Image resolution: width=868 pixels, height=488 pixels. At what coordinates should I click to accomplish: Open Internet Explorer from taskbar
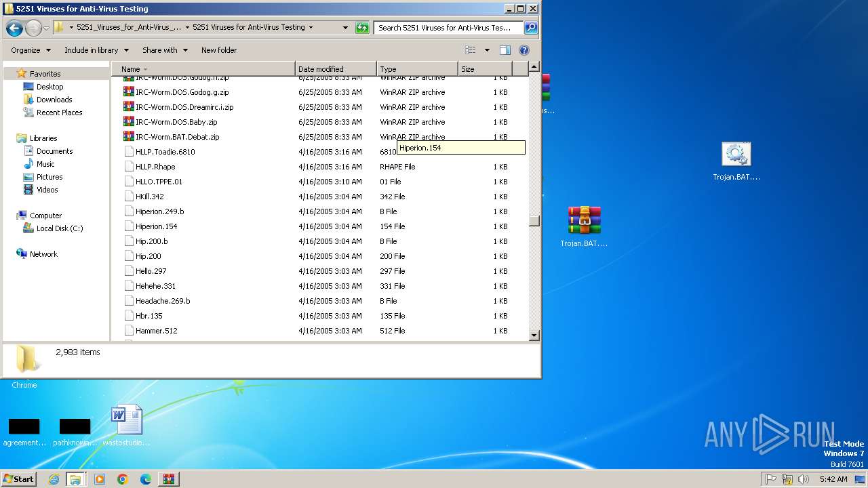54,479
